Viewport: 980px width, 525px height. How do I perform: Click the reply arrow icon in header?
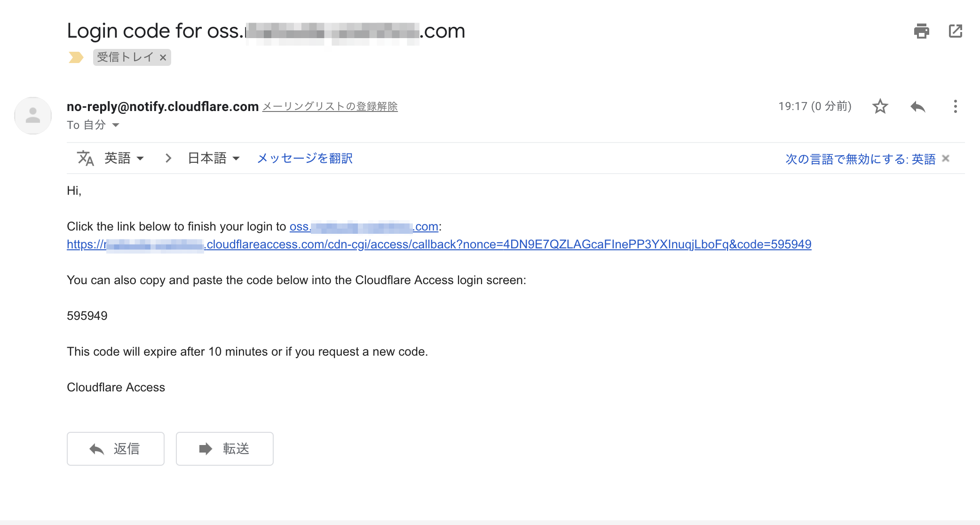coord(917,107)
